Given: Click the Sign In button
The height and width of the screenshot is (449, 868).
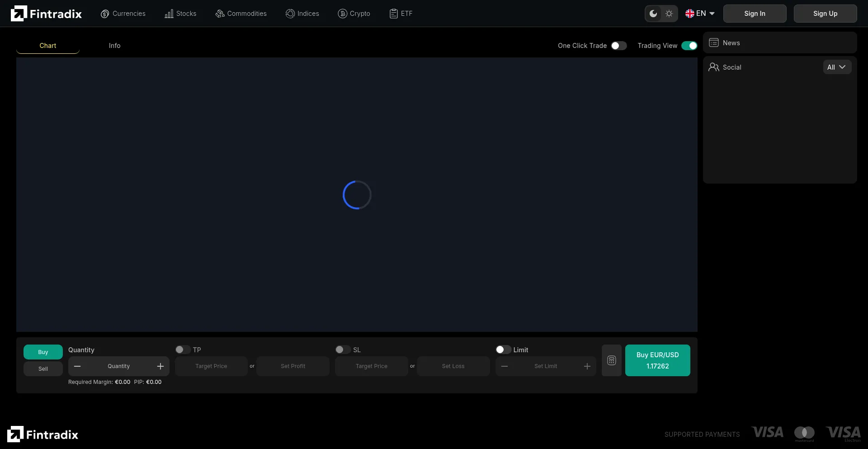Looking at the screenshot, I should click(x=755, y=14).
